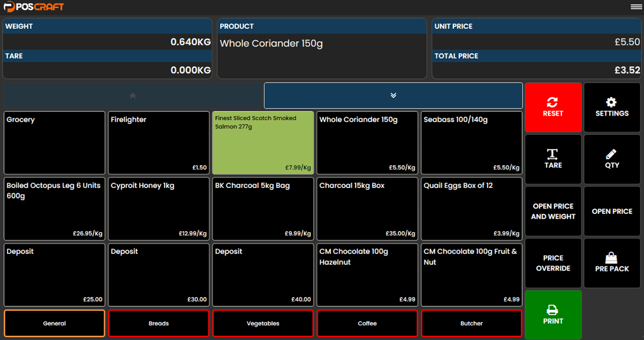Open the hamburger menu at top right
The width and height of the screenshot is (644, 340).
[636, 7]
